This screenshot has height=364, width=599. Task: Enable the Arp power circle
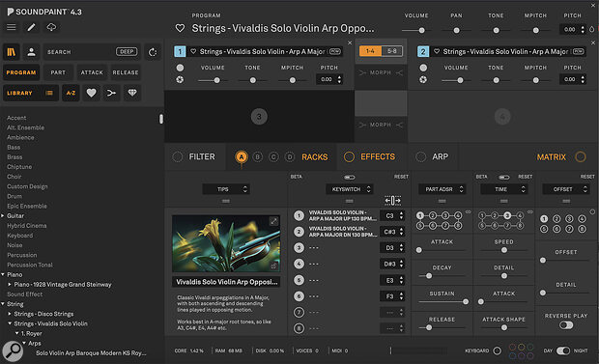pos(420,157)
